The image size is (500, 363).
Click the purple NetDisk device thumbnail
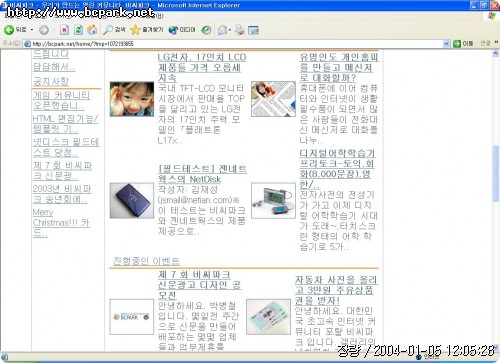click(x=132, y=200)
